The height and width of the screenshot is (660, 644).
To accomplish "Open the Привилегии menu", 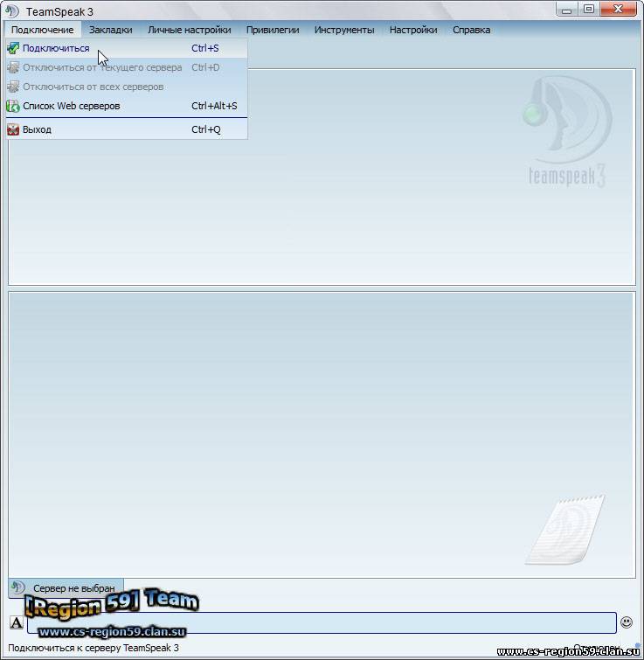I will [x=273, y=30].
